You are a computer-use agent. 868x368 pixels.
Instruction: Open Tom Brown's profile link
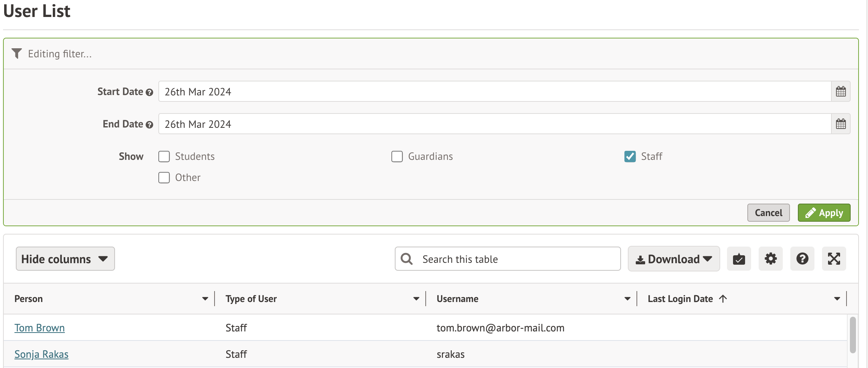click(x=40, y=328)
